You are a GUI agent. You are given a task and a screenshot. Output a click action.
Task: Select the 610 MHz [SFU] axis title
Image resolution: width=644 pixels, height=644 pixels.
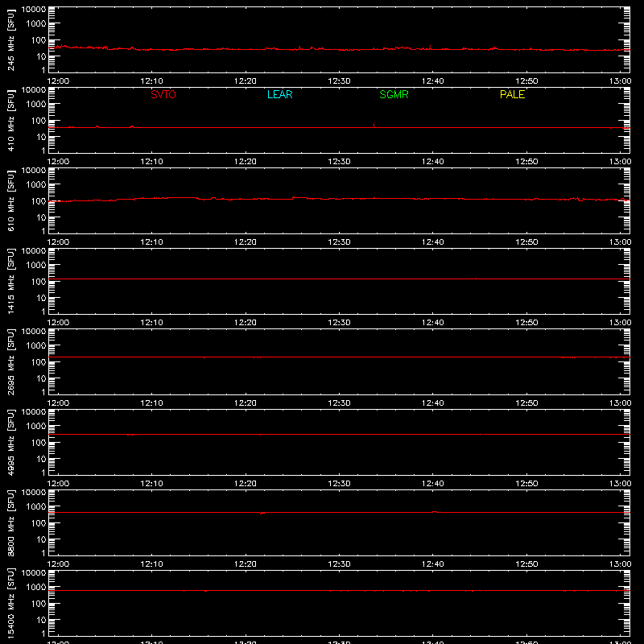point(10,201)
